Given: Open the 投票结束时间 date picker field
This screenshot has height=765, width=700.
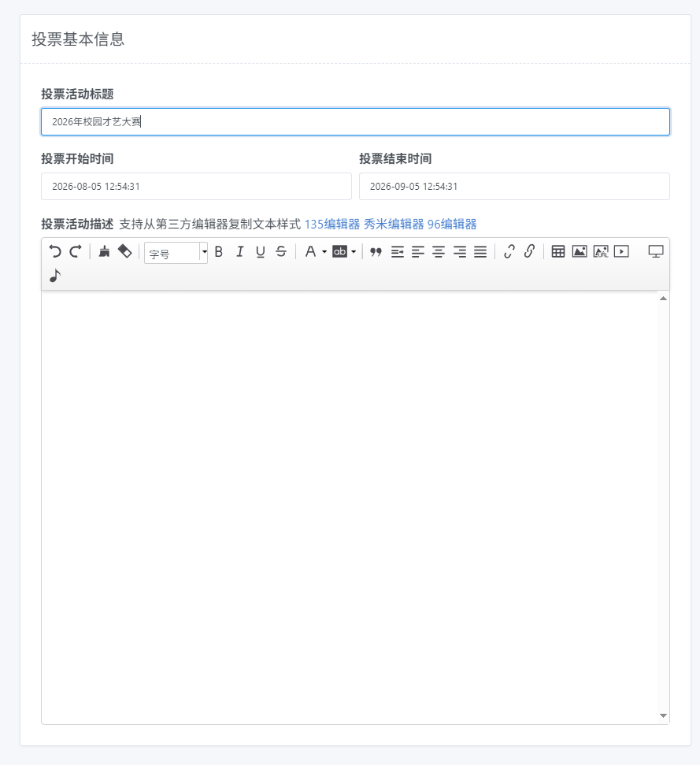Looking at the screenshot, I should (x=514, y=187).
